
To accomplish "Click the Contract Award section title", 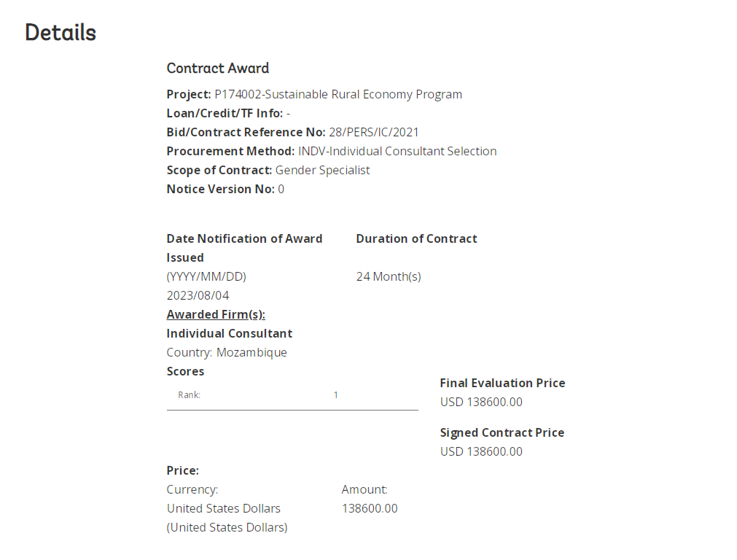I will [x=217, y=69].
